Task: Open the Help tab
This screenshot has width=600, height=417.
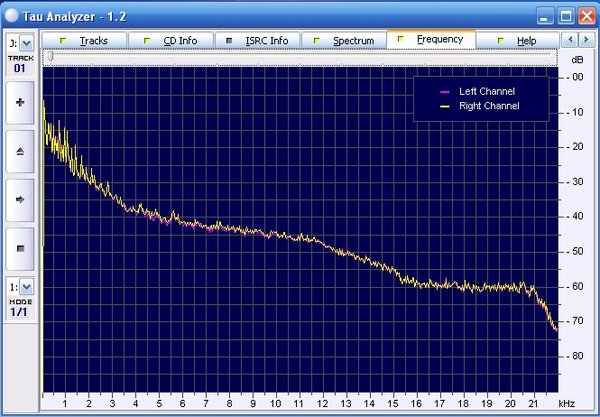Action: [x=518, y=41]
